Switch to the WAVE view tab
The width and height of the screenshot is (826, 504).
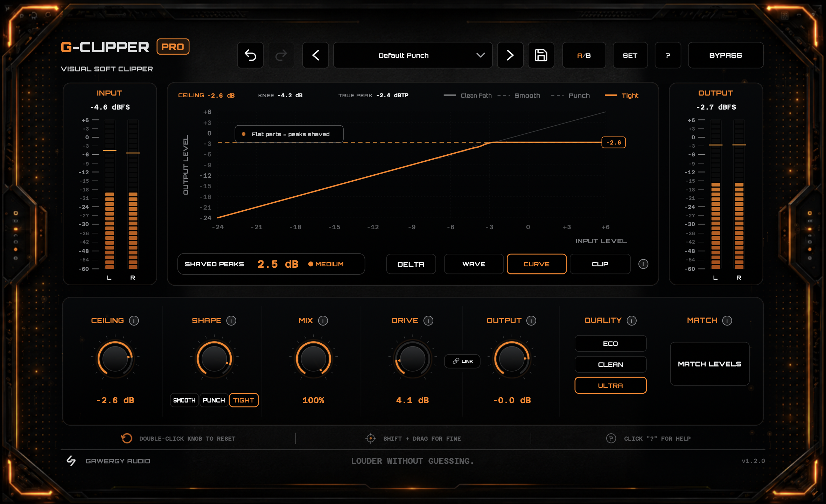point(474,264)
